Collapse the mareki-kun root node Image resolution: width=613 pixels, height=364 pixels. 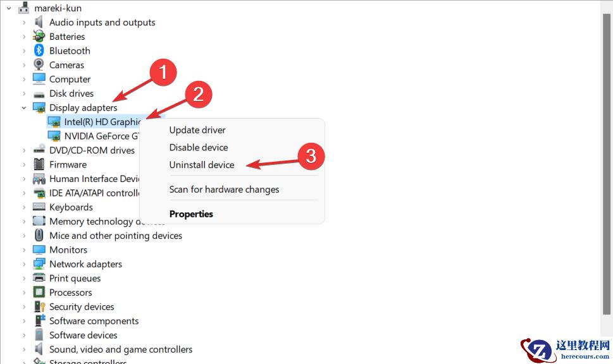coord(9,8)
